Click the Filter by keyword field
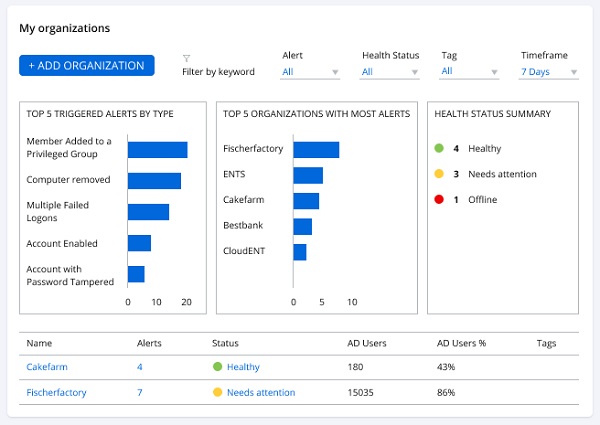The width and height of the screenshot is (600, 425). [218, 72]
